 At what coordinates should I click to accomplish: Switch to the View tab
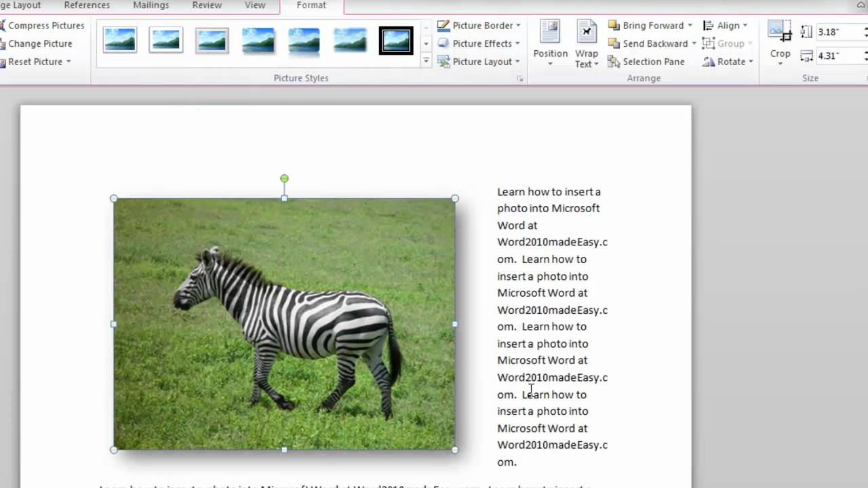click(x=255, y=5)
